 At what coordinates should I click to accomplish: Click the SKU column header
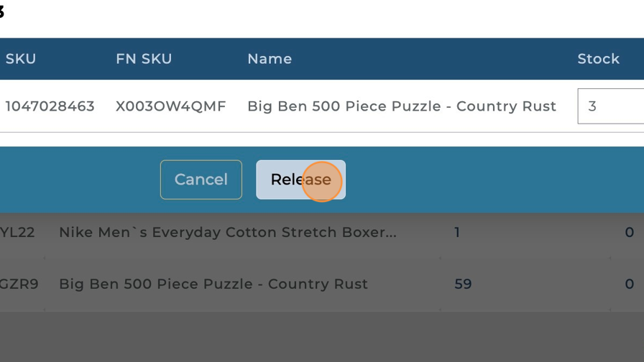pos(21,59)
